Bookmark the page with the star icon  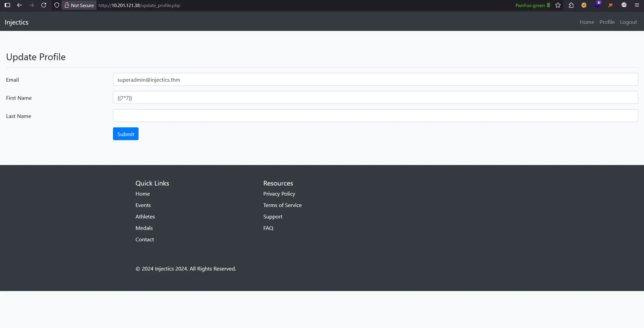[558, 5]
